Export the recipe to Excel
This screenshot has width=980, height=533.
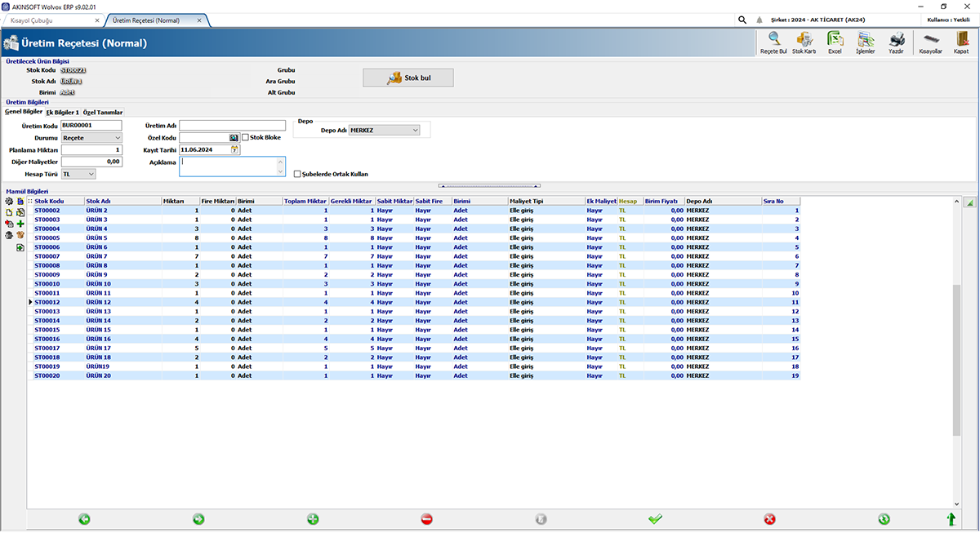pos(835,42)
